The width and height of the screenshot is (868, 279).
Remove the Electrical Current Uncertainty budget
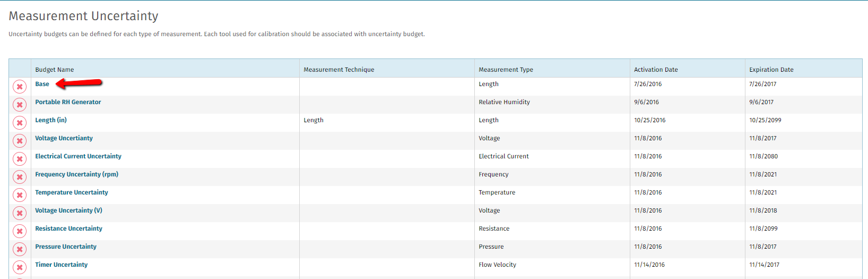(x=20, y=159)
